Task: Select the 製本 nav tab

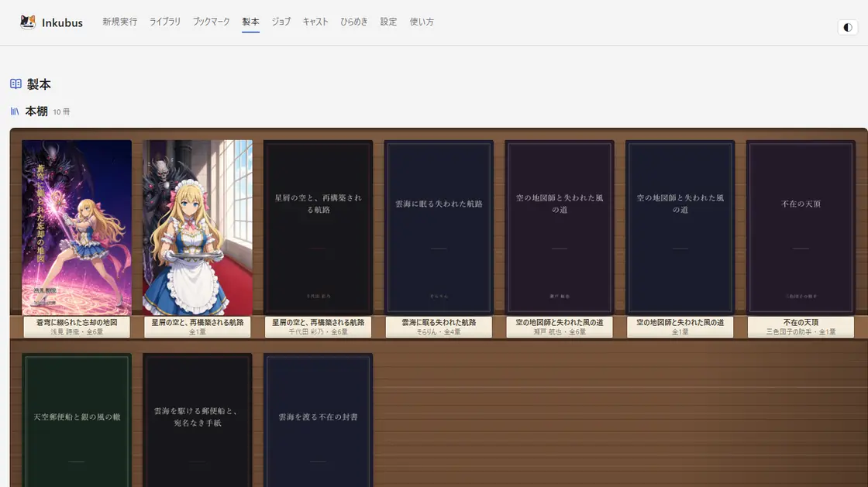Action: [250, 22]
